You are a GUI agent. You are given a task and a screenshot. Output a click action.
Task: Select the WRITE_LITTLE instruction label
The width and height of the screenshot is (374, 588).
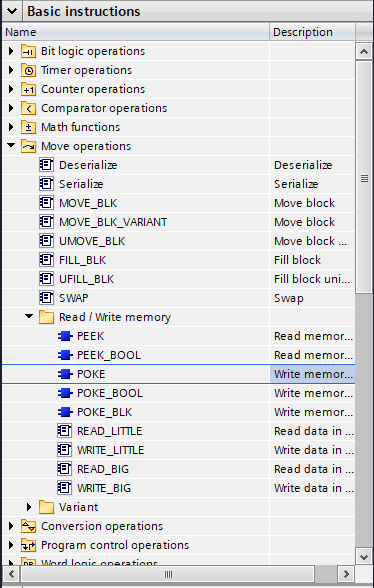click(110, 450)
